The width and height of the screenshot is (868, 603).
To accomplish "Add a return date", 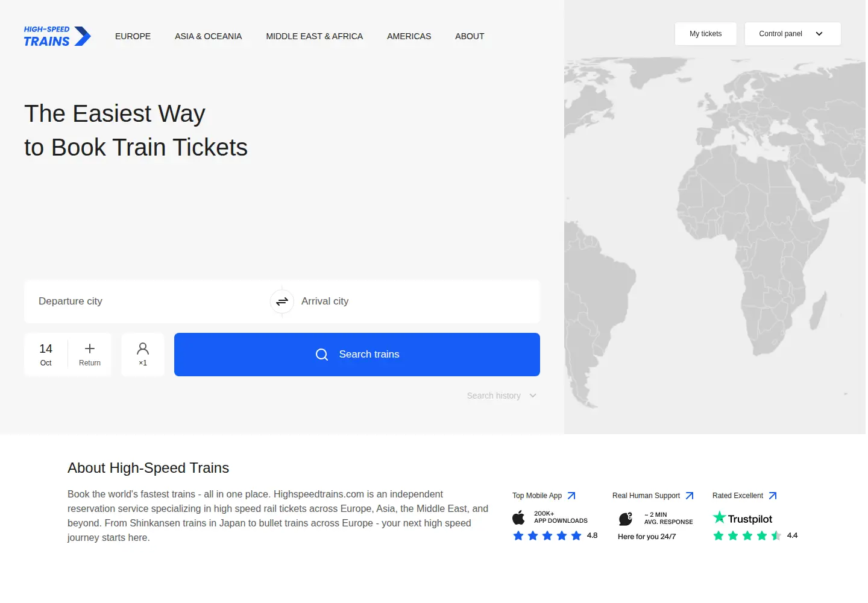I will tap(90, 355).
